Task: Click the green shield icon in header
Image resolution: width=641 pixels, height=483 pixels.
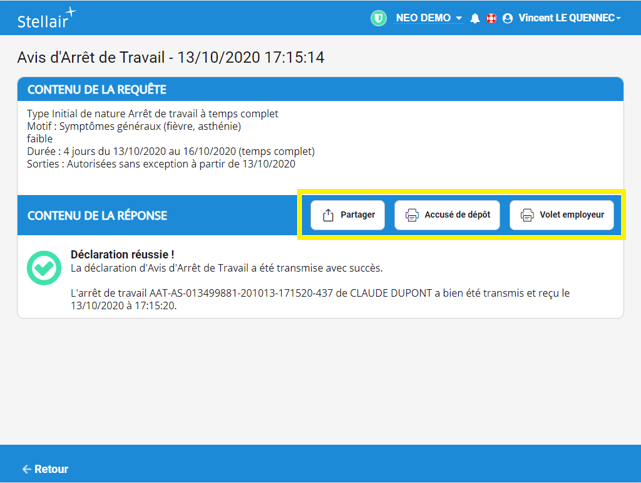Action: [378, 18]
